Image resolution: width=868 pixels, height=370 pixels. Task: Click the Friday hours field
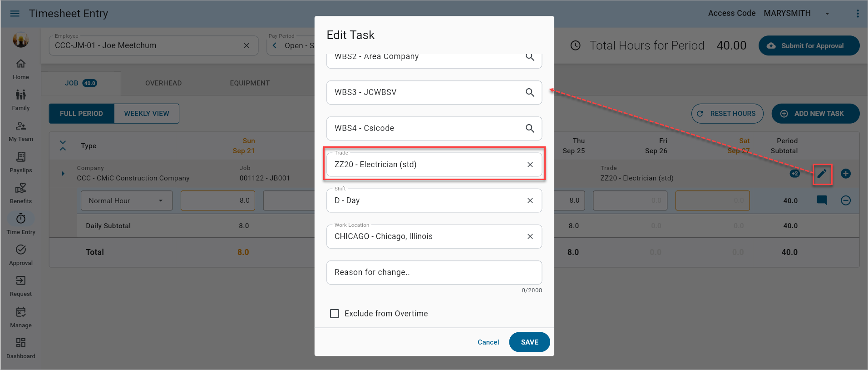click(630, 200)
